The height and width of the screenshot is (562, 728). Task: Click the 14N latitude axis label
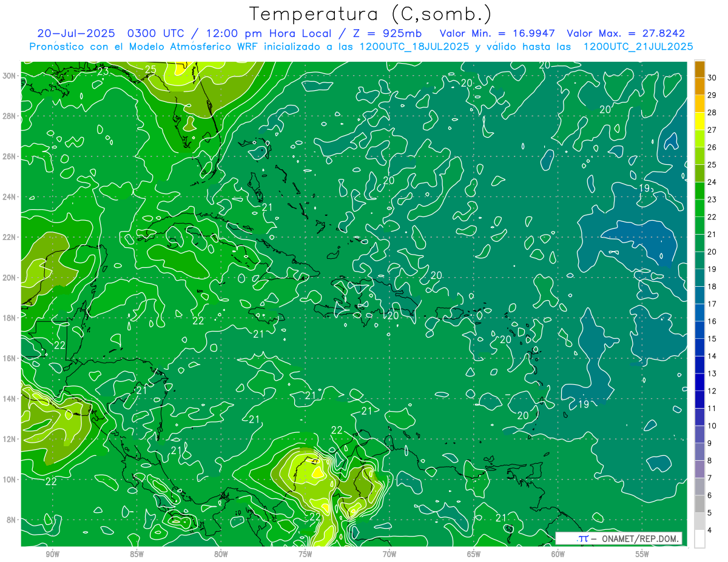(x=10, y=399)
